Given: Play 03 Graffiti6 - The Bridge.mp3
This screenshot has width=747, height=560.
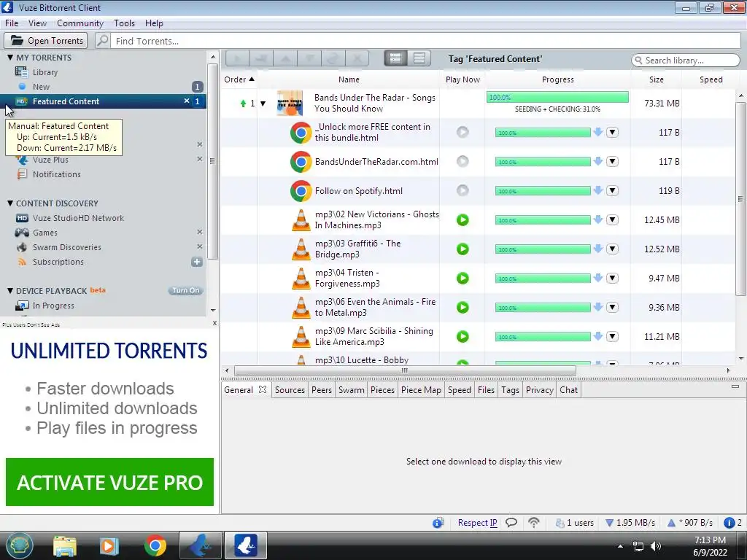Looking at the screenshot, I should point(462,249).
